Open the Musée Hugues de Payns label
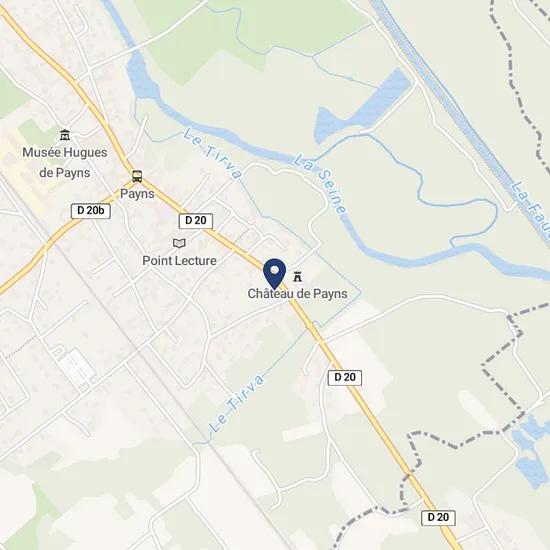The width and height of the screenshot is (550, 550). (x=65, y=162)
